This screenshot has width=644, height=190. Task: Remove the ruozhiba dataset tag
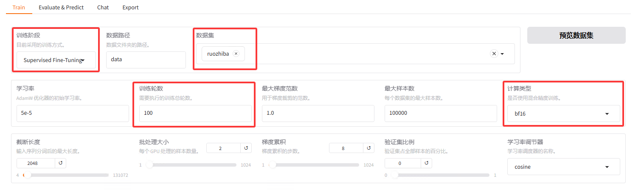click(236, 54)
